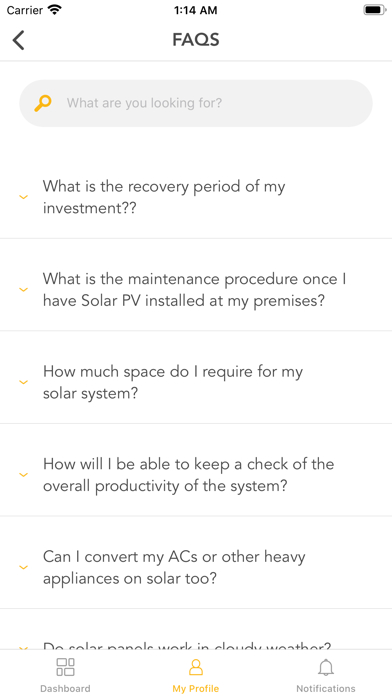The height and width of the screenshot is (696, 392).
Task: Open the Dashboard grid icon
Action: (x=65, y=667)
